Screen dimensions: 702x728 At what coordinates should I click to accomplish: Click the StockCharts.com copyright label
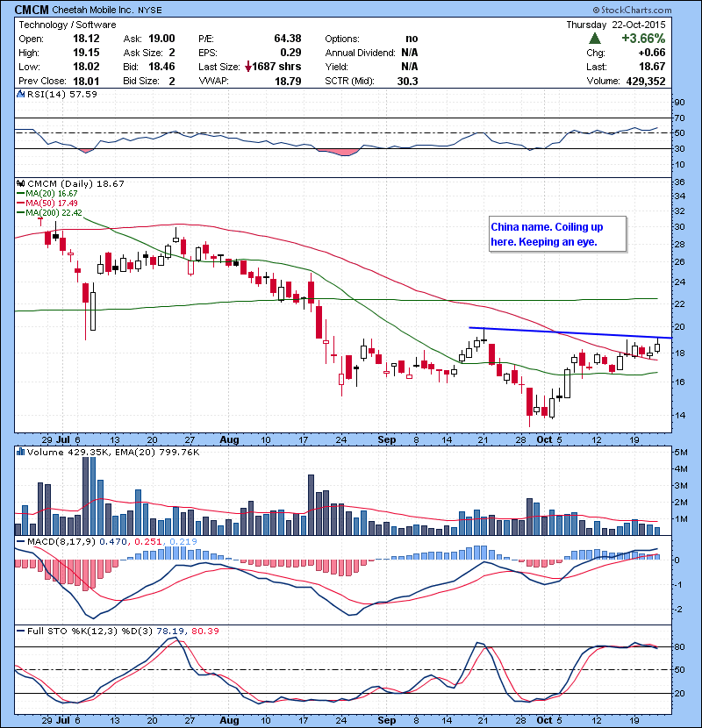click(x=633, y=10)
